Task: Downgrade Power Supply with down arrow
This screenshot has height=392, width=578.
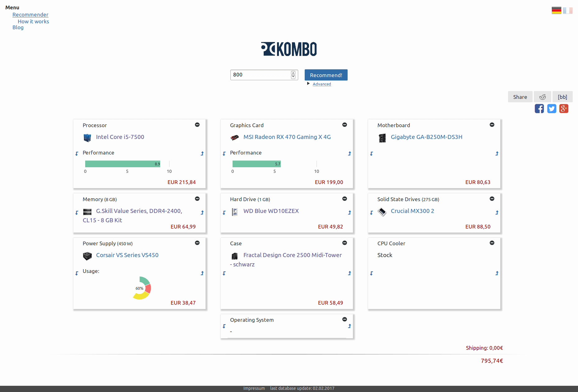Action: coord(77,273)
